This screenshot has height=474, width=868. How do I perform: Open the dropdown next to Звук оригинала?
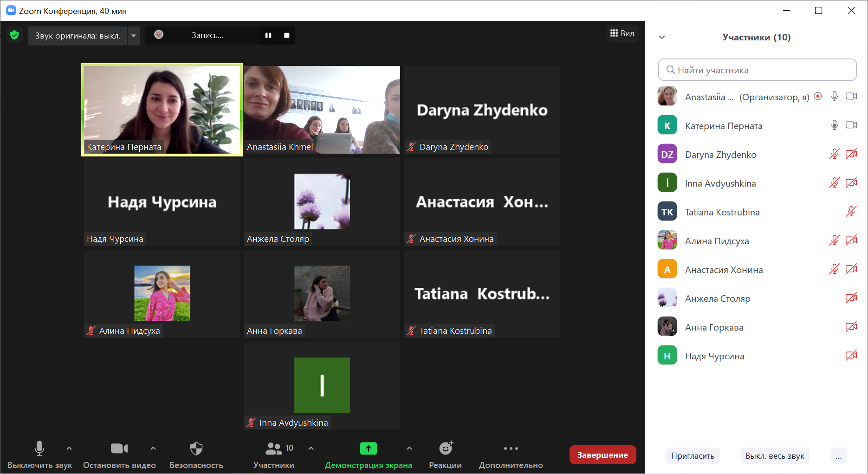tap(134, 36)
